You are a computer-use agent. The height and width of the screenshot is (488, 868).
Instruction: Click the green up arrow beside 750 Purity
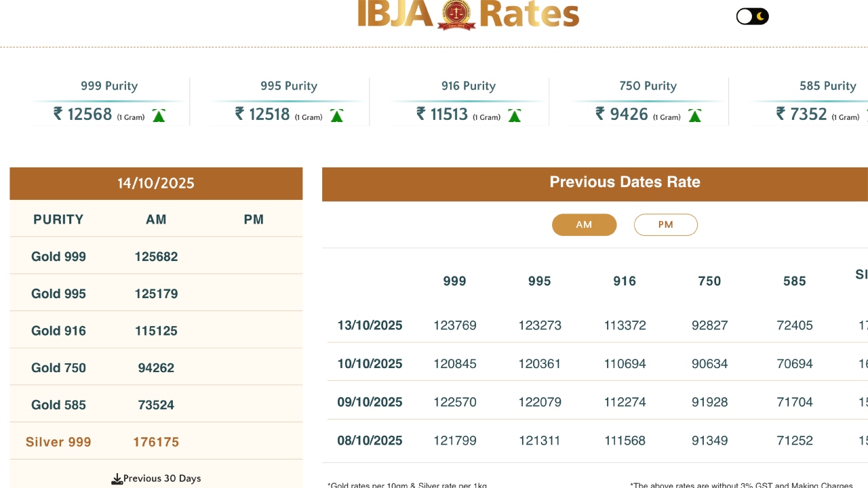[694, 115]
